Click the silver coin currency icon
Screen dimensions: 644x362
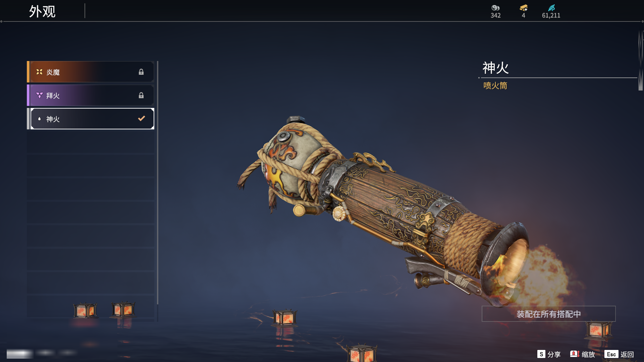[x=495, y=8]
